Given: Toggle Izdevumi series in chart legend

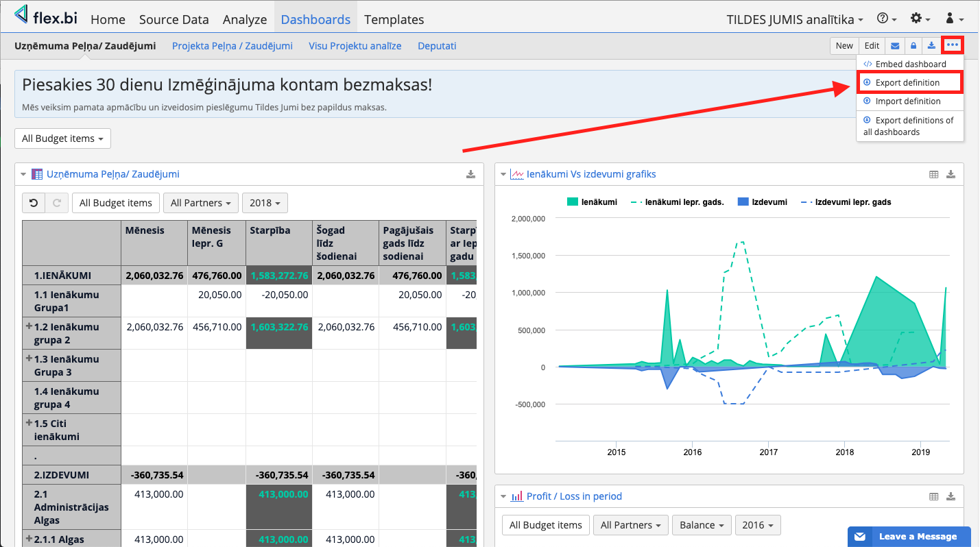Looking at the screenshot, I should (761, 202).
